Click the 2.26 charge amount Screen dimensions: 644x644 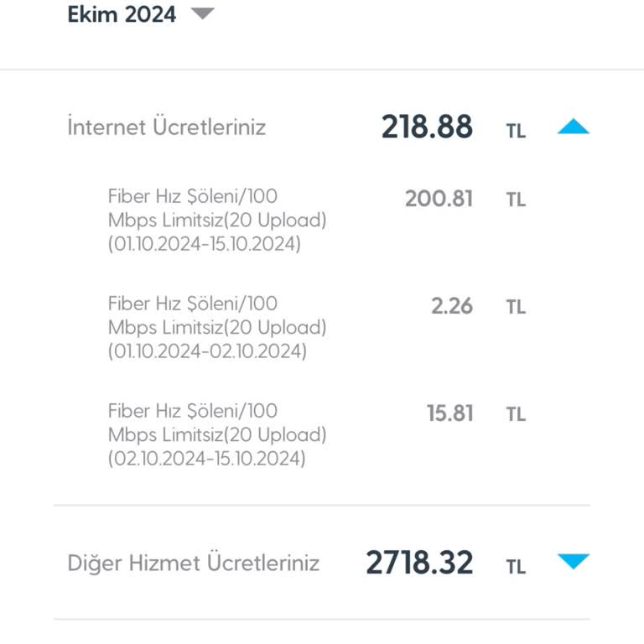tap(452, 306)
